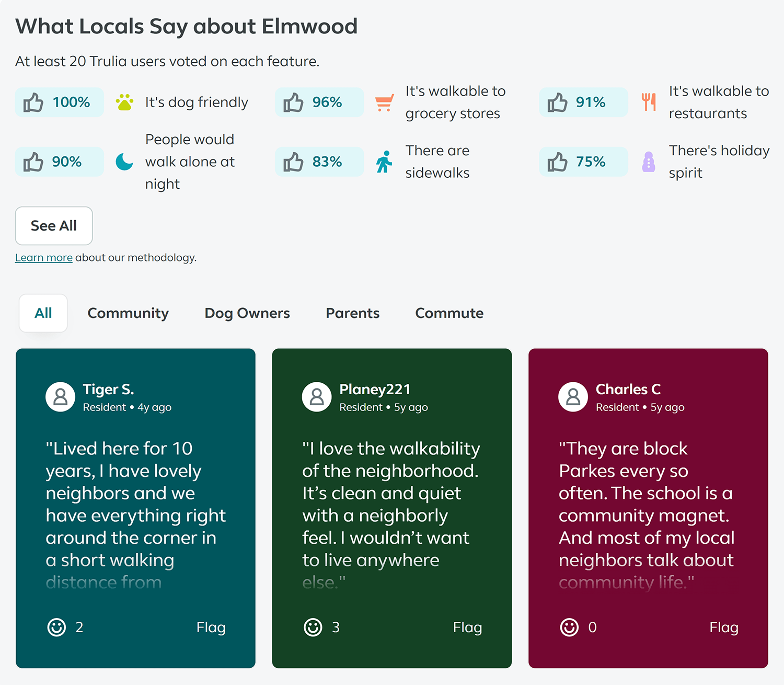The width and height of the screenshot is (784, 685).
Task: Click the thumbs-up beside 75%
Action: 558,162
